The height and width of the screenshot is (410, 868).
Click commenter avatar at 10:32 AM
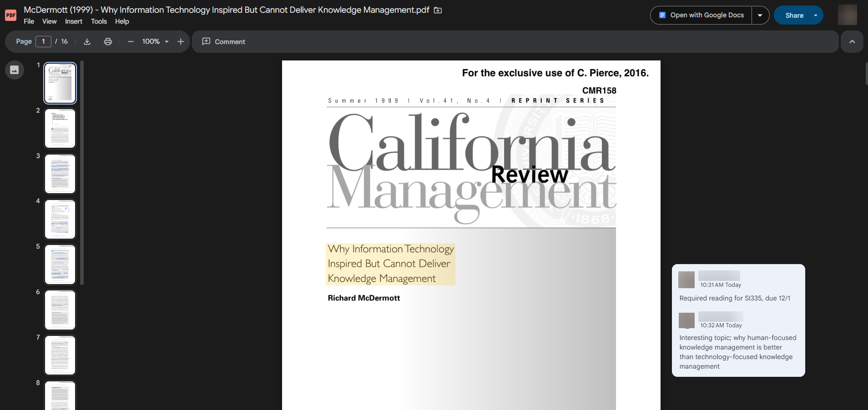click(686, 320)
